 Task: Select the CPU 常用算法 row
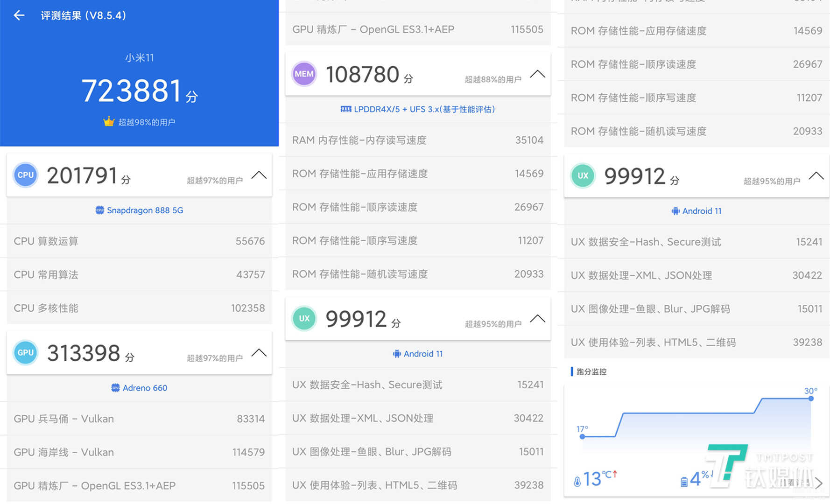pyautogui.click(x=139, y=274)
